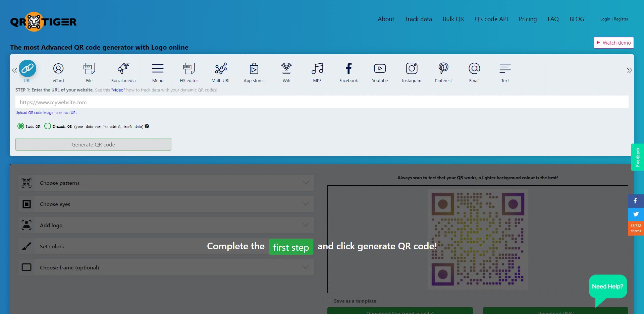Viewport: 644px width, 314px height.
Task: Choose the Pinterest QR type icon
Action: pos(443,68)
